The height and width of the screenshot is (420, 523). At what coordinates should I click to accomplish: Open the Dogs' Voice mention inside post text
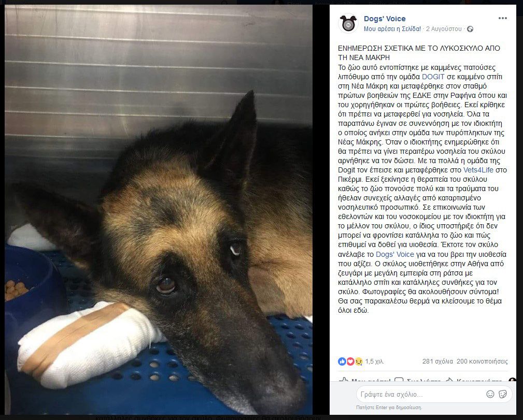pos(394,254)
